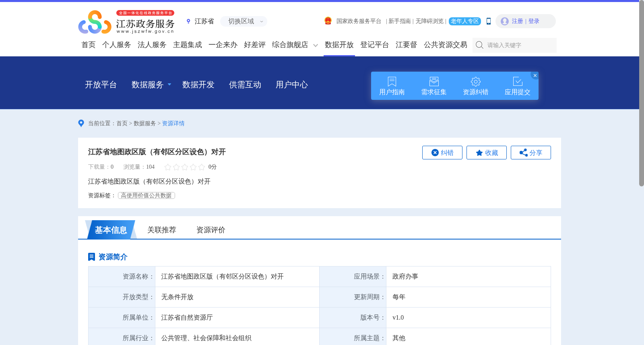Open the 新手指南 link

tap(399, 21)
